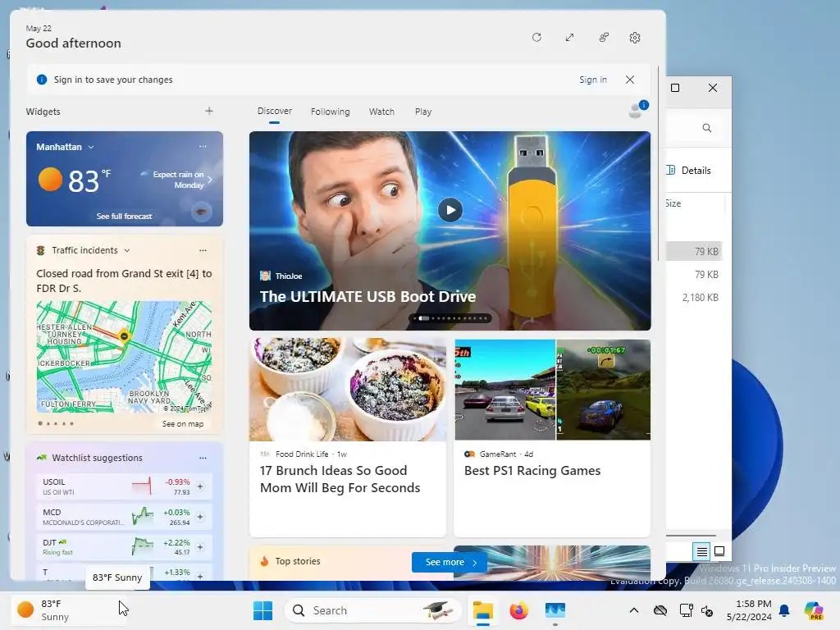Open weather widget more options
Viewport: 840px width, 630px height.
[x=203, y=146]
